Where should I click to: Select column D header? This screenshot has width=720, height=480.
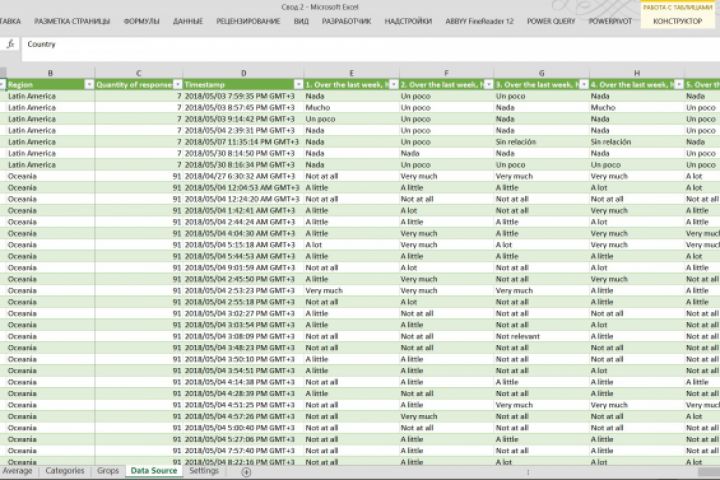[x=243, y=73]
